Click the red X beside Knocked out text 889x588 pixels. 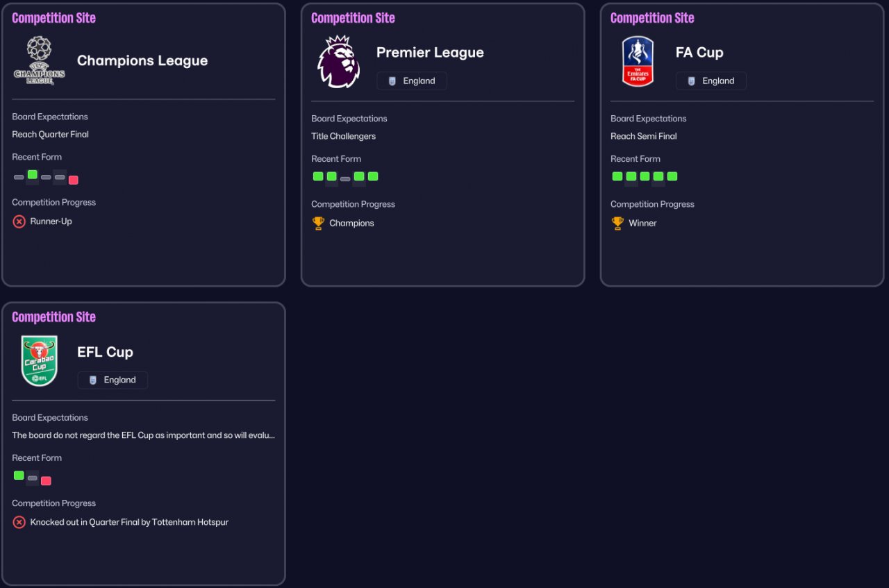click(19, 522)
